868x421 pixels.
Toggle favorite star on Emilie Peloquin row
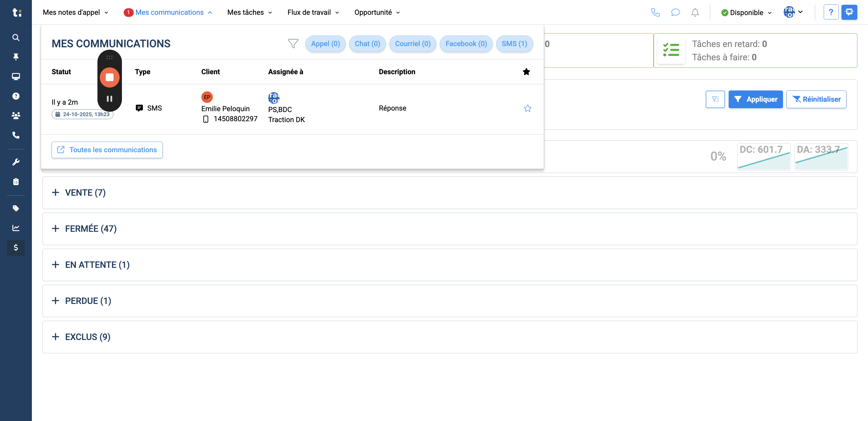[x=527, y=108]
